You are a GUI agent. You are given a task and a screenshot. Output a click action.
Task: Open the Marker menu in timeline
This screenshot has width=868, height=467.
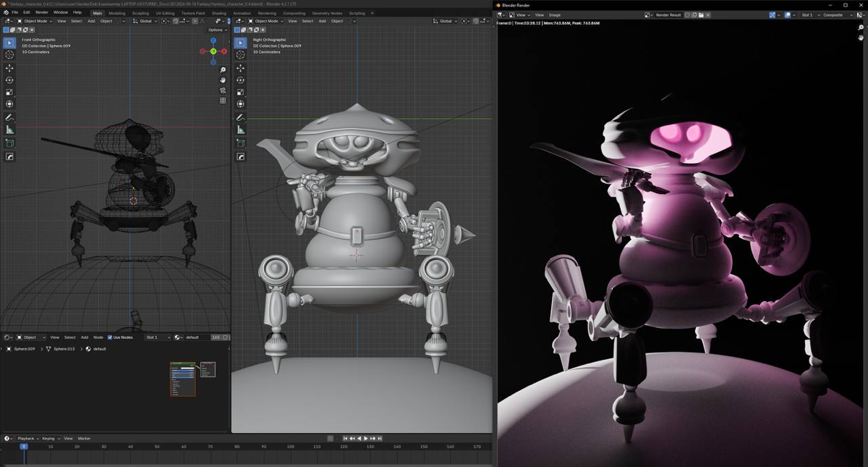(x=85, y=438)
